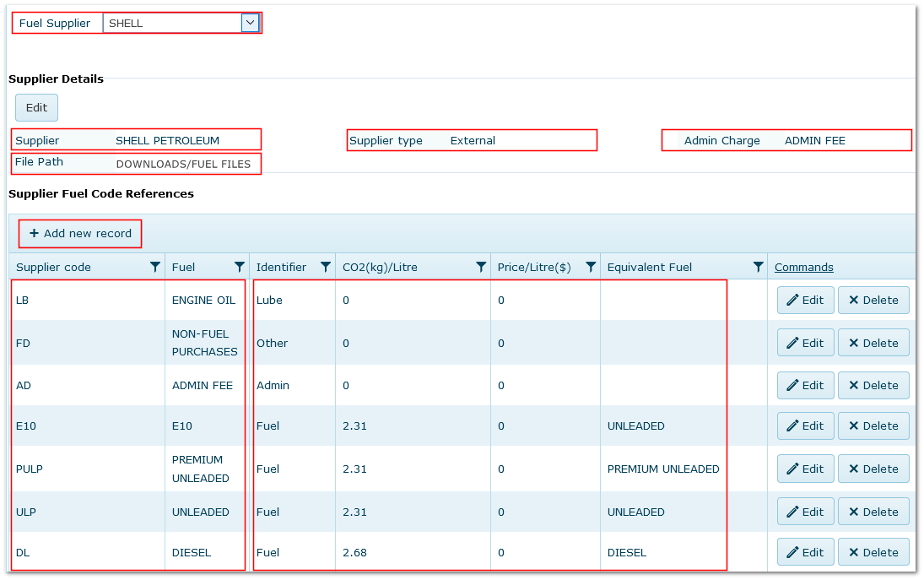Edit the FD Non-Fuel Purchases row
This screenshot has height=580, width=924.
806,343
